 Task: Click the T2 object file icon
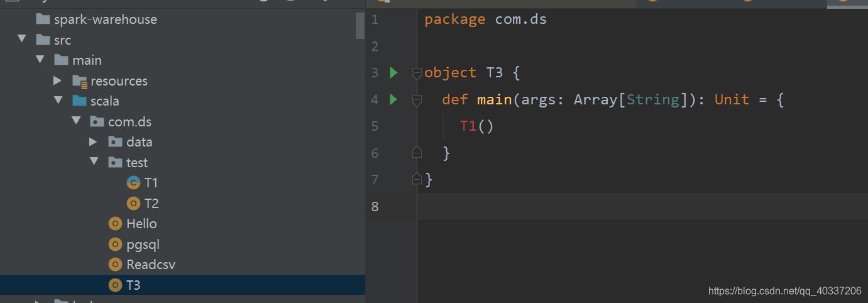133,204
